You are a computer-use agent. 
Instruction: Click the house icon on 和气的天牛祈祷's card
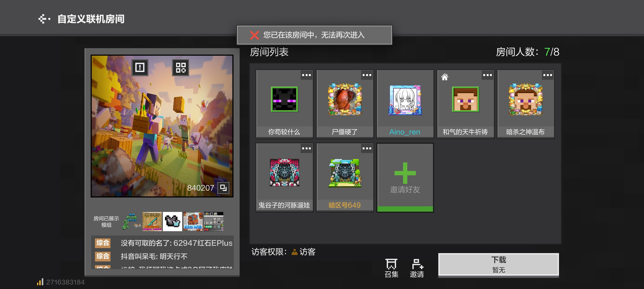click(x=444, y=77)
